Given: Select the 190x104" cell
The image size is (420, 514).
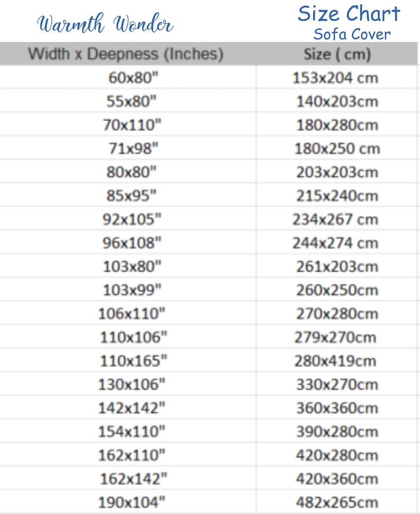Looking at the screenshot, I should click(x=128, y=502).
